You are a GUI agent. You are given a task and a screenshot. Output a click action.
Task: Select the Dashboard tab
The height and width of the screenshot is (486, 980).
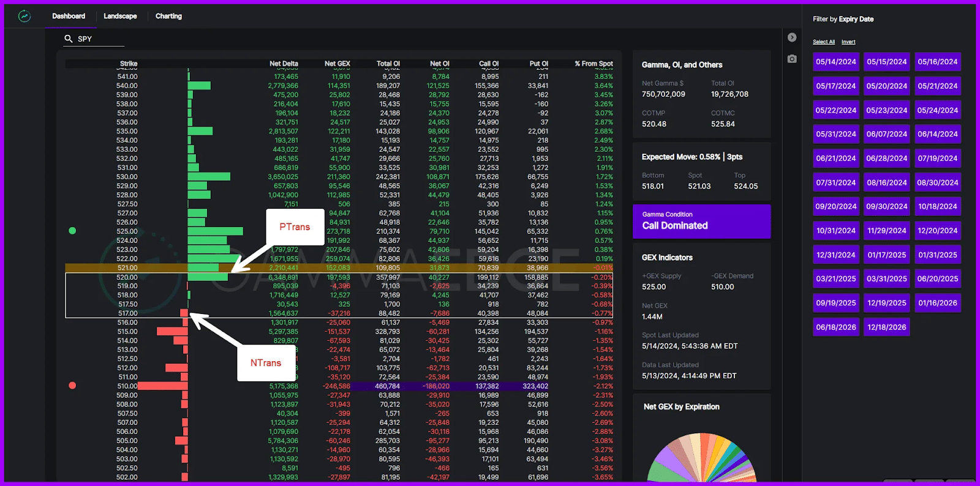(x=69, y=17)
